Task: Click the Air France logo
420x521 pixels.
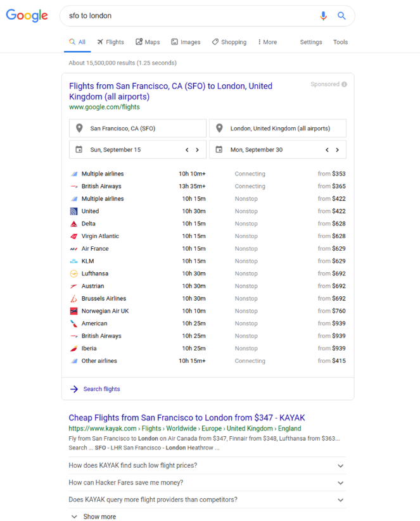Action: click(x=74, y=249)
